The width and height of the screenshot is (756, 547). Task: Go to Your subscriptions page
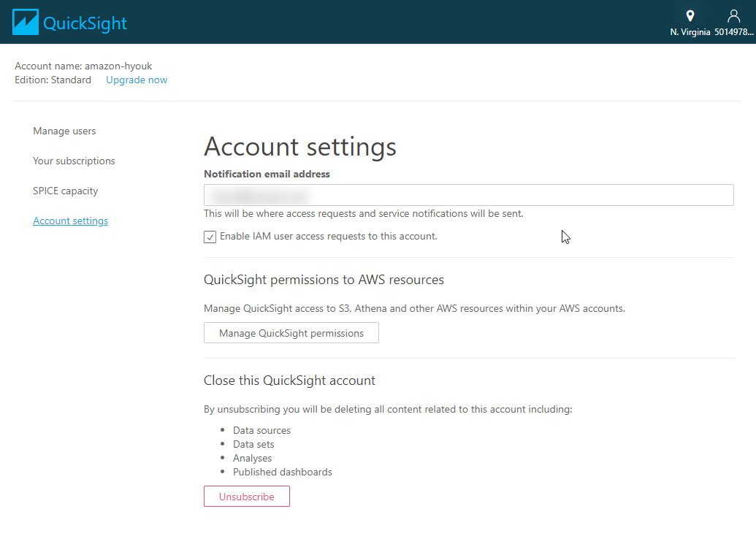click(74, 161)
